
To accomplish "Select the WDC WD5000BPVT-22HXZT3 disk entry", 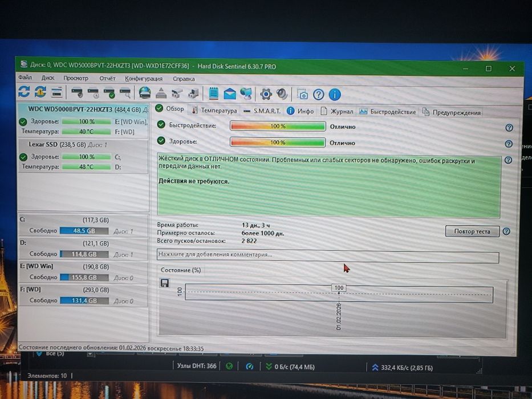I will coord(83,120).
